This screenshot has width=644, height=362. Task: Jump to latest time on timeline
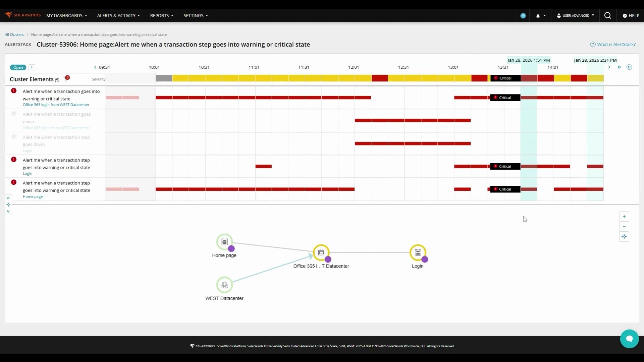(629, 67)
